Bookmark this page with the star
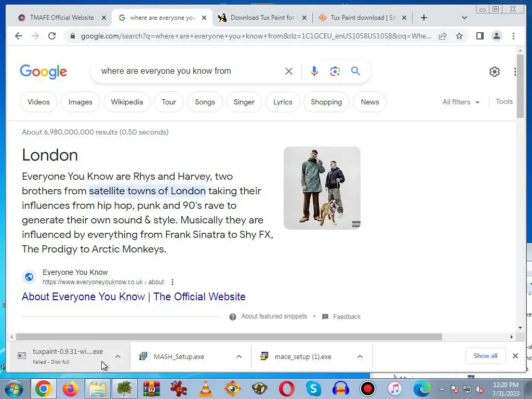 459,36
